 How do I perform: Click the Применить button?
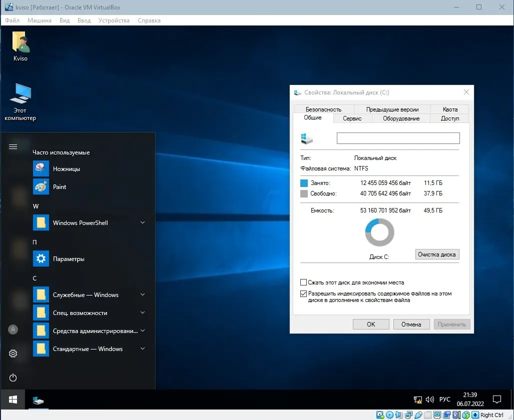[451, 324]
